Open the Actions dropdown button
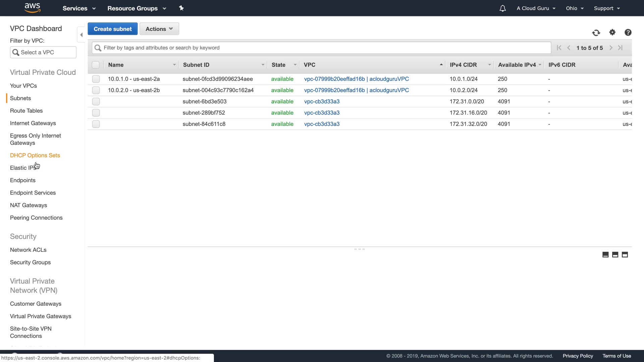The width and height of the screenshot is (644, 362). [159, 29]
